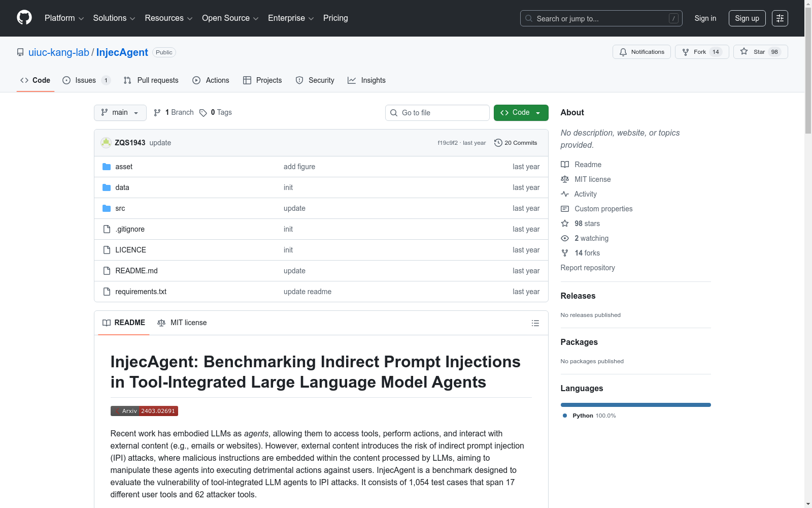
Task: Switch to the Actions tab
Action: tap(211, 80)
